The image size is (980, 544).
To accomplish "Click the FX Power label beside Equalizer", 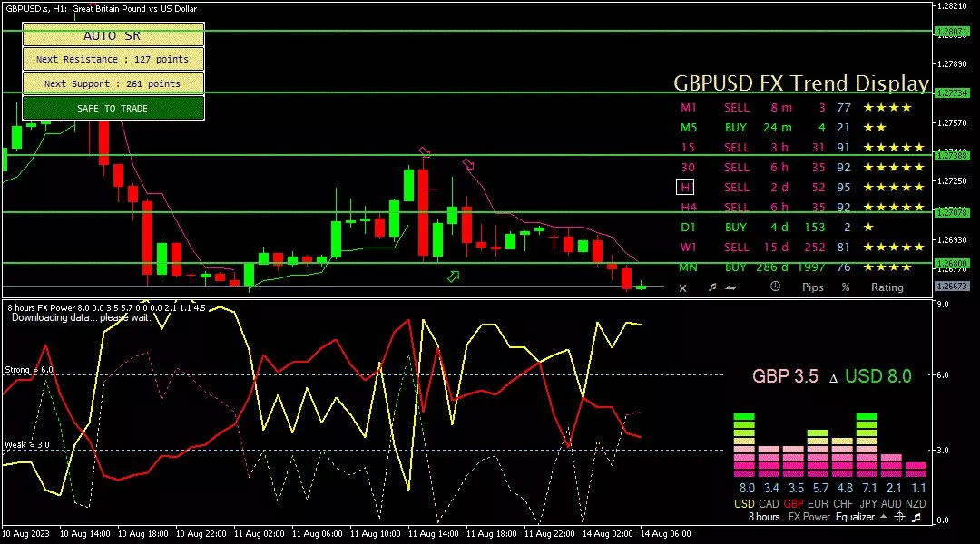I will pos(809,517).
